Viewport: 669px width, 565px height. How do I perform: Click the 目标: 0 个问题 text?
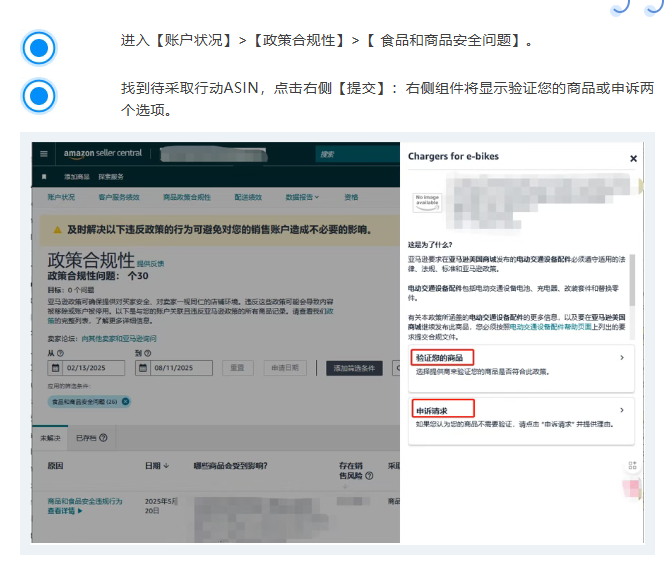[71, 290]
